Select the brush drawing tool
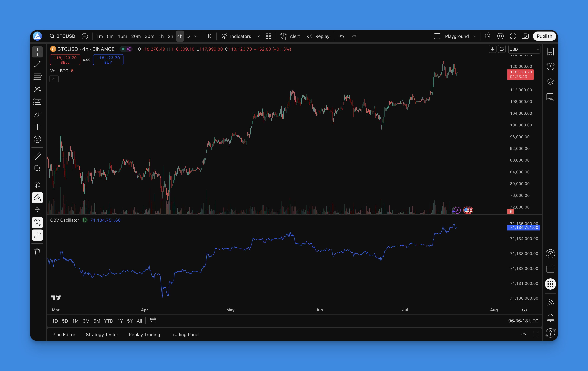Screen dimensions: 588x371 point(37,114)
